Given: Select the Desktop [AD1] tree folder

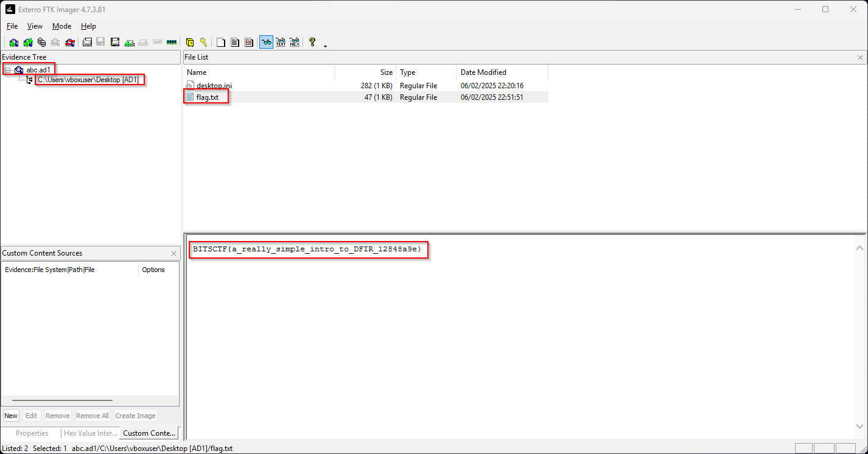Looking at the screenshot, I should (88, 80).
